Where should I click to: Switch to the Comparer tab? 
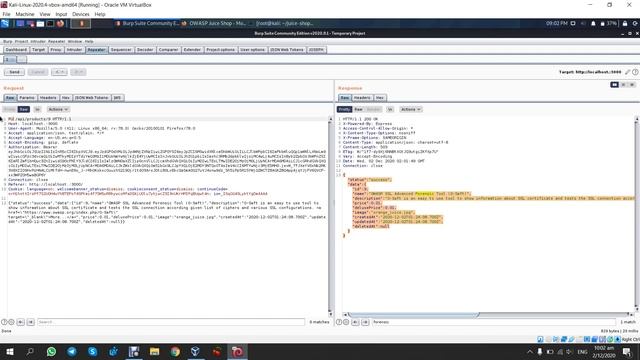[x=169, y=50]
